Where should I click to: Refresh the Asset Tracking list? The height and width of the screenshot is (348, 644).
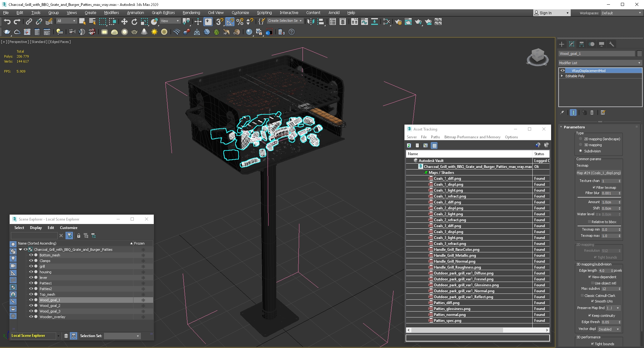(x=409, y=145)
